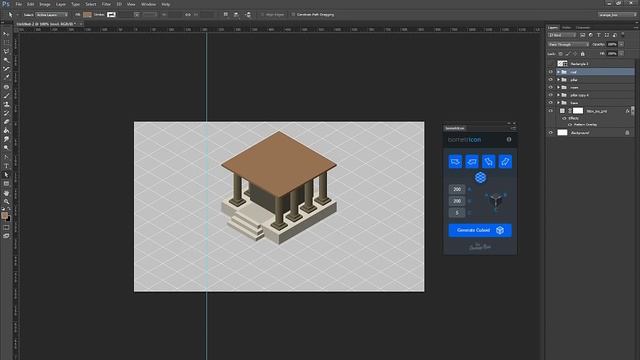Viewport: 640px width, 360px height.
Task: Select the Quick Selection tool
Action: click(6, 60)
